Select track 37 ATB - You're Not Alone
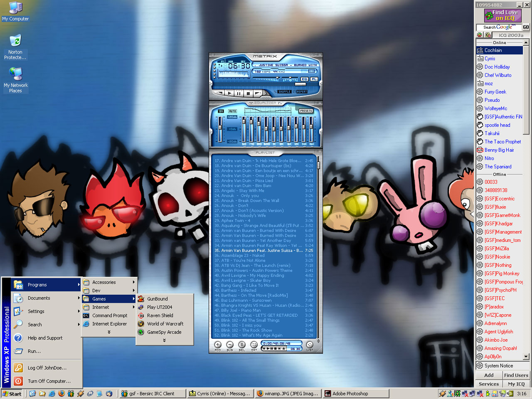 (x=264, y=261)
